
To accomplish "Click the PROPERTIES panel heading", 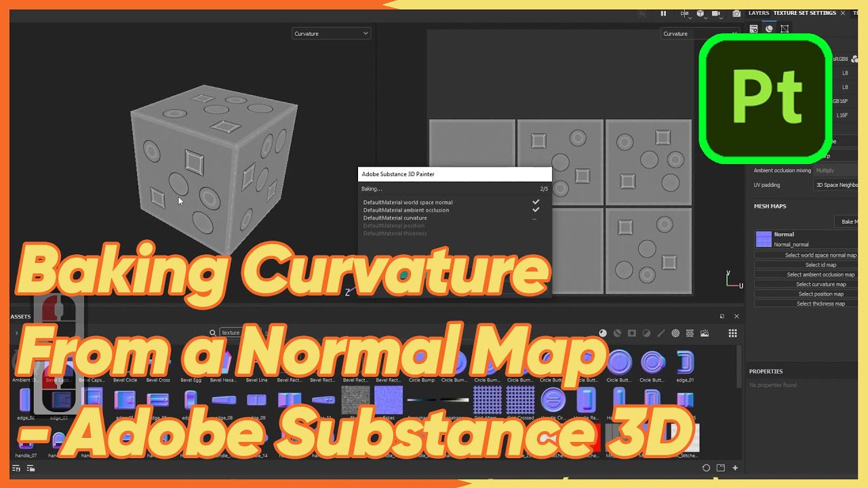I will 766,371.
